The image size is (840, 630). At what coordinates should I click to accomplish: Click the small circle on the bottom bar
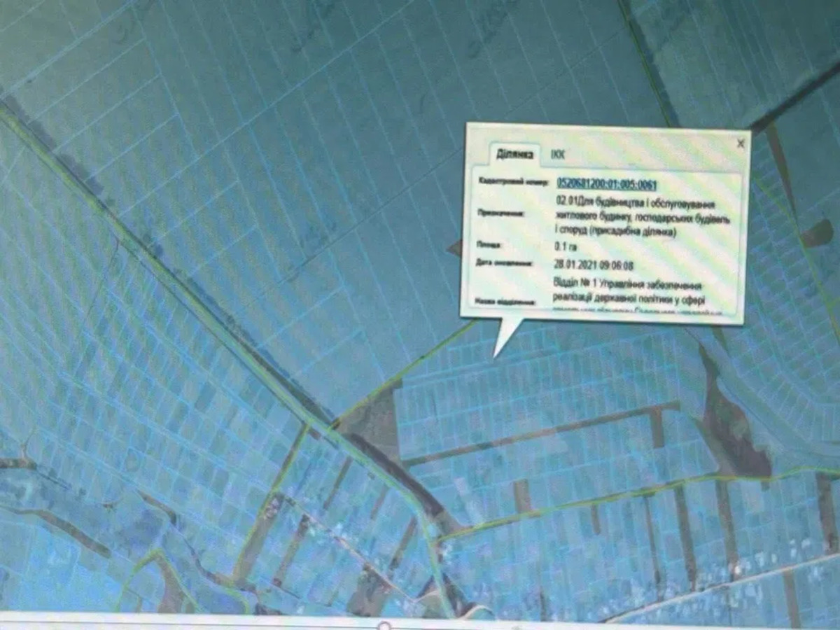(384, 624)
